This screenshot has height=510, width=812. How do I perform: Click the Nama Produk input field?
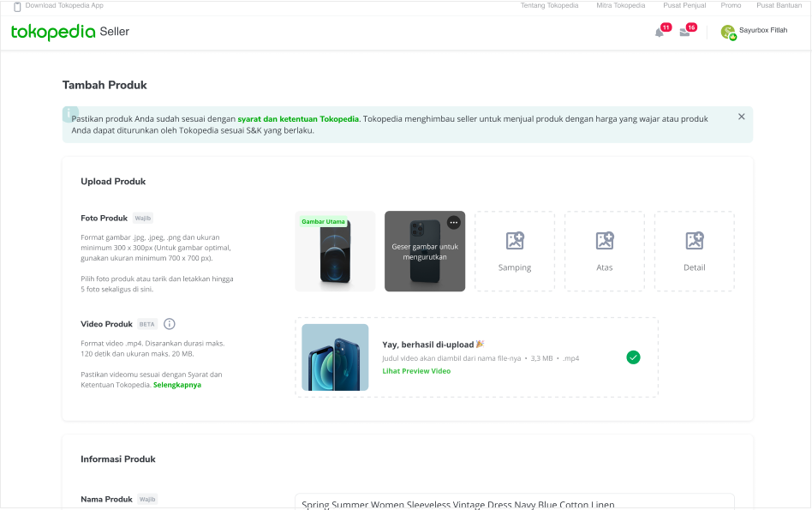click(515, 501)
